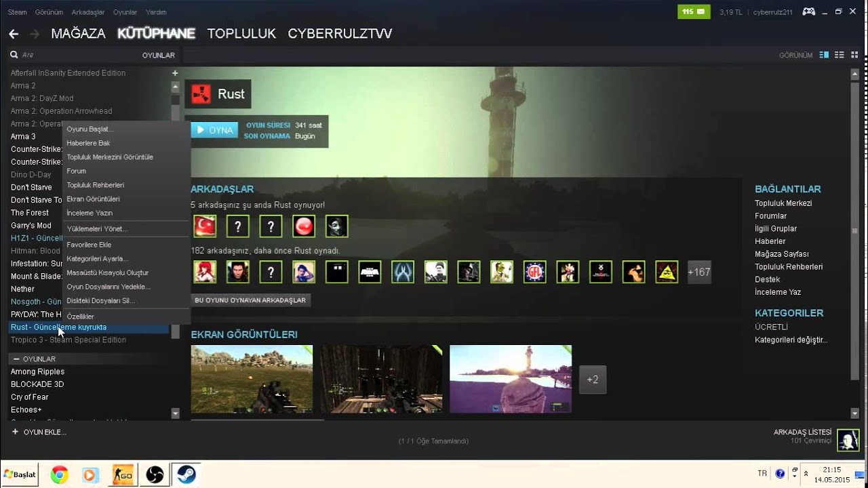Open red-haired girl friend avatar
Viewport: 868px width, 488px height.
click(205, 272)
